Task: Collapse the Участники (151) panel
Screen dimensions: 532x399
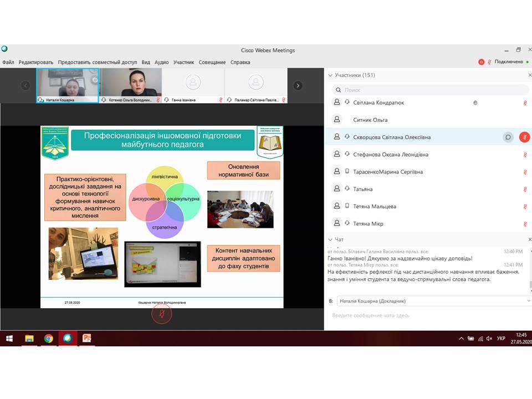Action: pyautogui.click(x=330, y=75)
